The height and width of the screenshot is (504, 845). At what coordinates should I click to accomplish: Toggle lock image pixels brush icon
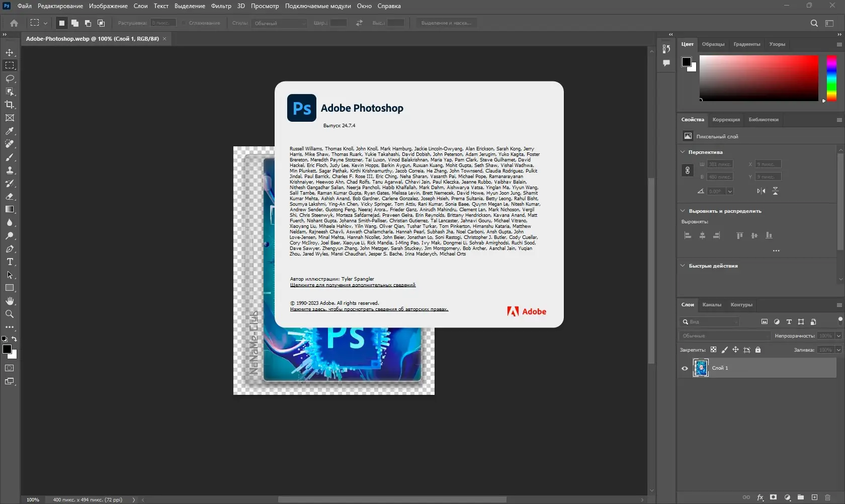[x=724, y=350]
